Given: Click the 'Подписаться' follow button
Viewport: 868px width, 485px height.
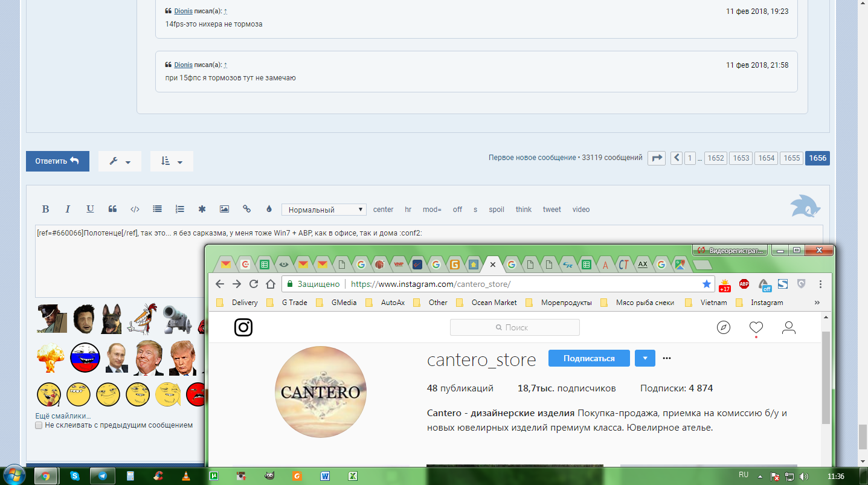Looking at the screenshot, I should click(x=589, y=358).
